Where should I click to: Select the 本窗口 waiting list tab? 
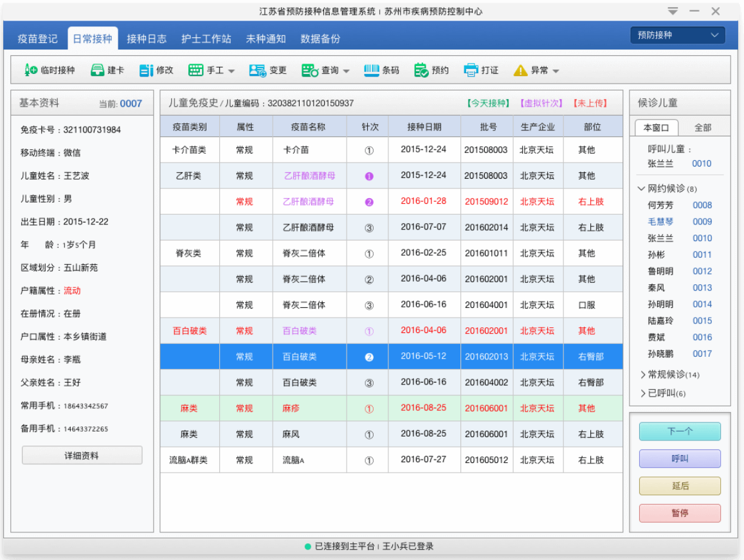[656, 128]
